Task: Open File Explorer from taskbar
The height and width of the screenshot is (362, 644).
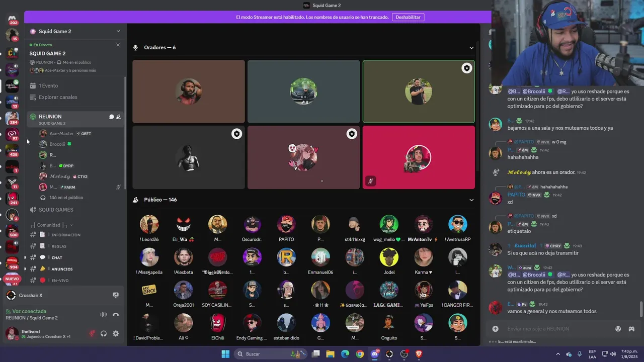Action: [x=330, y=354]
